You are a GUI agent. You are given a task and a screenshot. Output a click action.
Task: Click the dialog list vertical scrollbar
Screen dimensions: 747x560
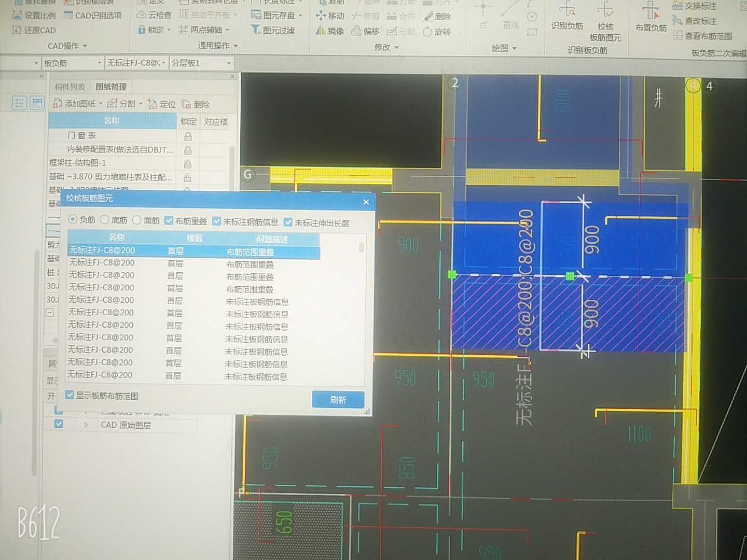361,248
